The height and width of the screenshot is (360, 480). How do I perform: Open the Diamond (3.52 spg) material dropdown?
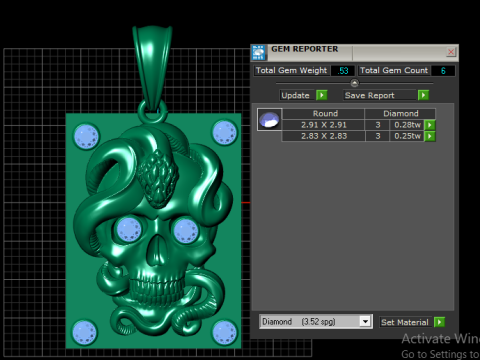click(316, 322)
